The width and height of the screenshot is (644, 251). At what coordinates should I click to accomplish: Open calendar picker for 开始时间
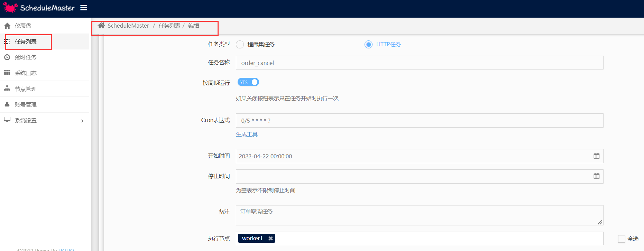pyautogui.click(x=596, y=156)
